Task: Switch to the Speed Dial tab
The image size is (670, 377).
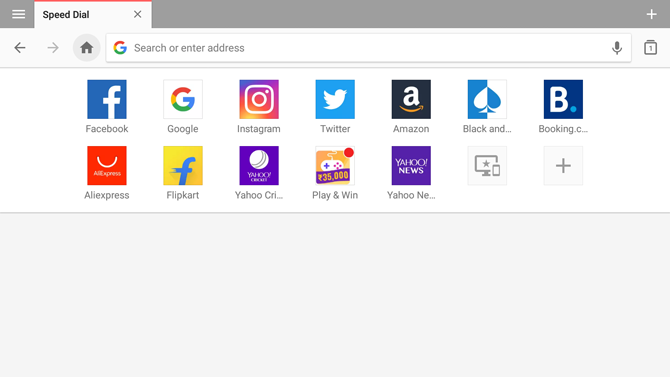Action: coord(93,15)
